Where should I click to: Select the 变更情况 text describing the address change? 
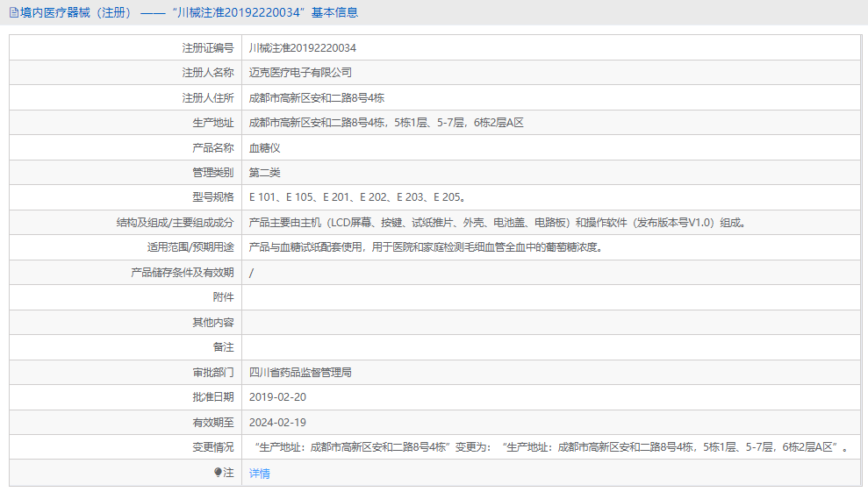552,447
